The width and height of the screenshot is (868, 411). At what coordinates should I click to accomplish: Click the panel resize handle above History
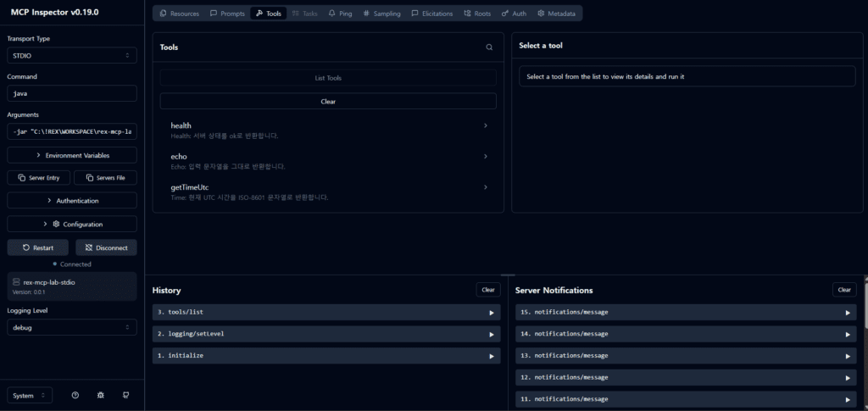point(508,275)
